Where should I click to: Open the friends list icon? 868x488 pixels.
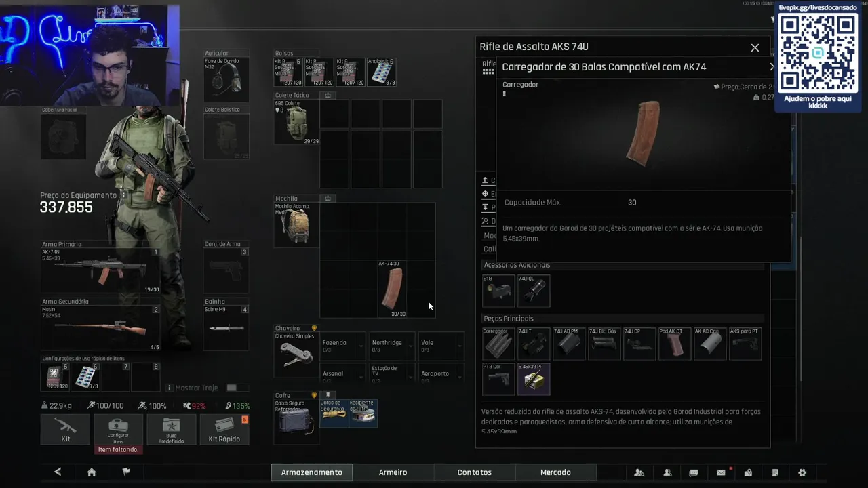pos(667,472)
